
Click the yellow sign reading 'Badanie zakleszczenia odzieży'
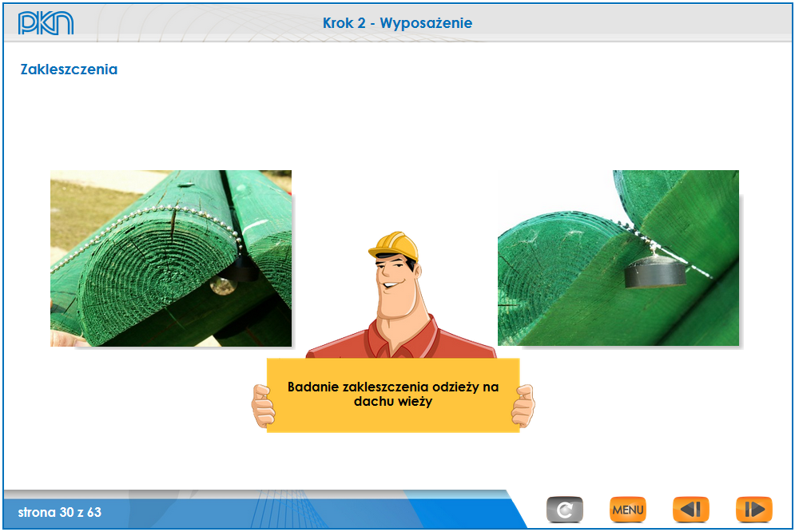pos(393,395)
